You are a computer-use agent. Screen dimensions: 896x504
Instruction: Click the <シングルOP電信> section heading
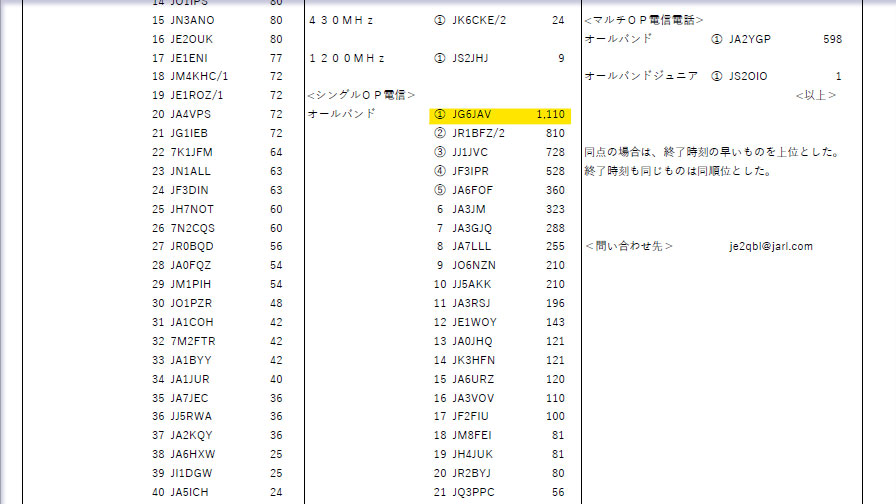[361, 95]
